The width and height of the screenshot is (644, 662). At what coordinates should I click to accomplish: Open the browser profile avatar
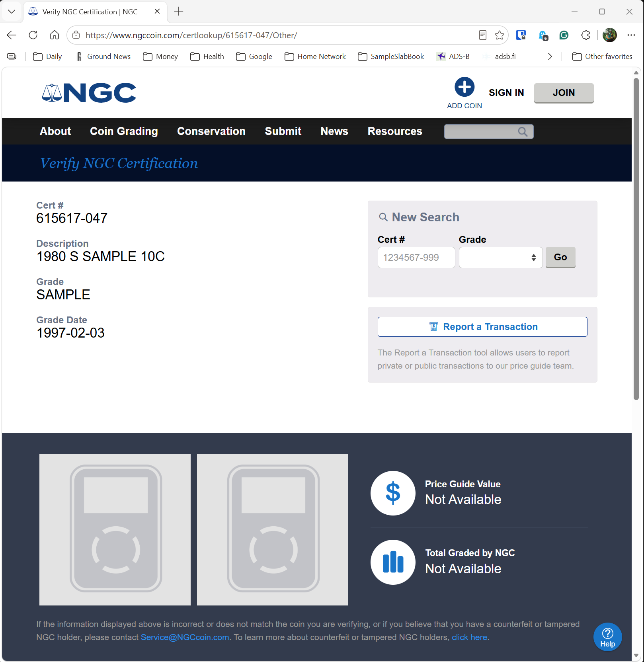tap(610, 35)
